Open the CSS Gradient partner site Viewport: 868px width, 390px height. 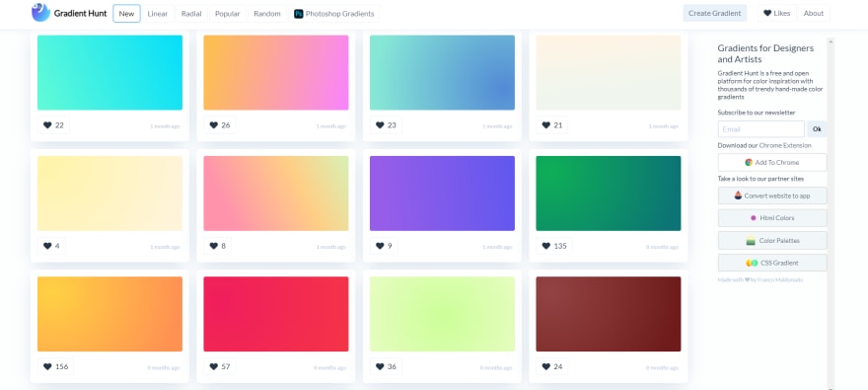pos(772,263)
